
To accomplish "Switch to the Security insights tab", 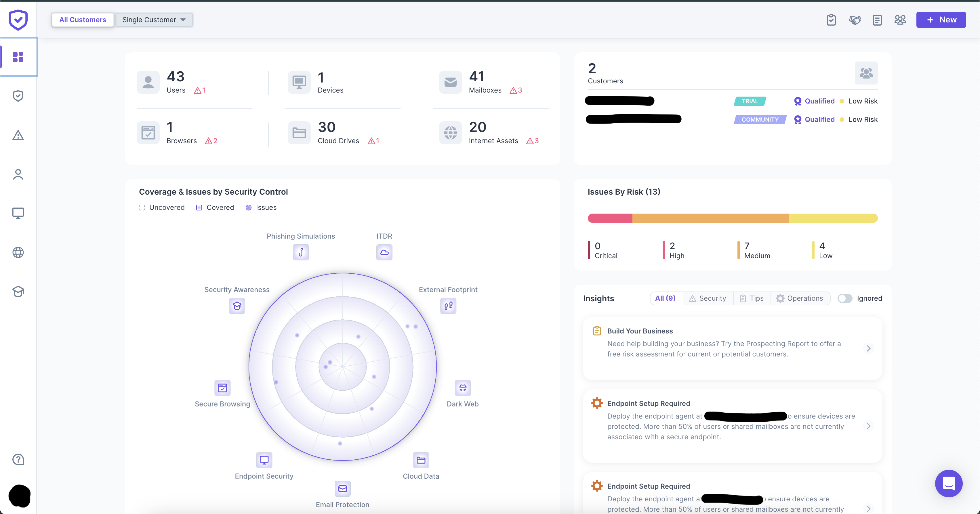I will point(708,298).
